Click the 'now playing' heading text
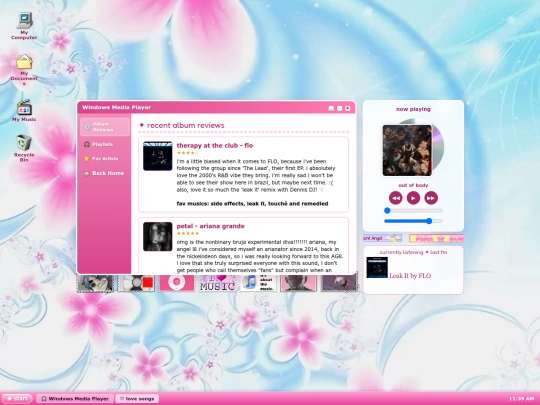The image size is (540, 405). click(413, 109)
